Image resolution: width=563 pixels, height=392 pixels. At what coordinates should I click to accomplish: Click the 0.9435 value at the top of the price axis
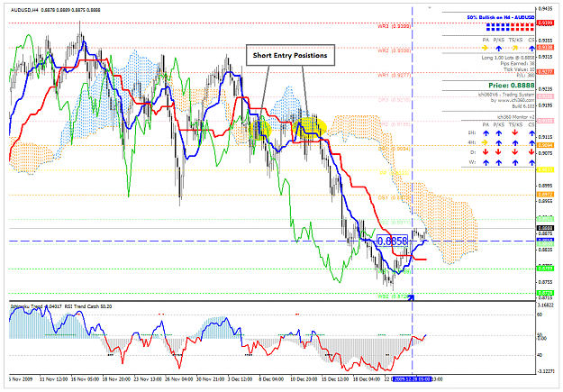coord(545,9)
